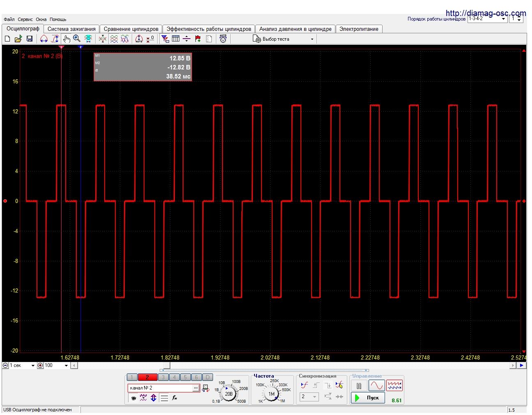Click the cyan waveform stretch icon
This screenshot has width=532, height=415.
88,39
